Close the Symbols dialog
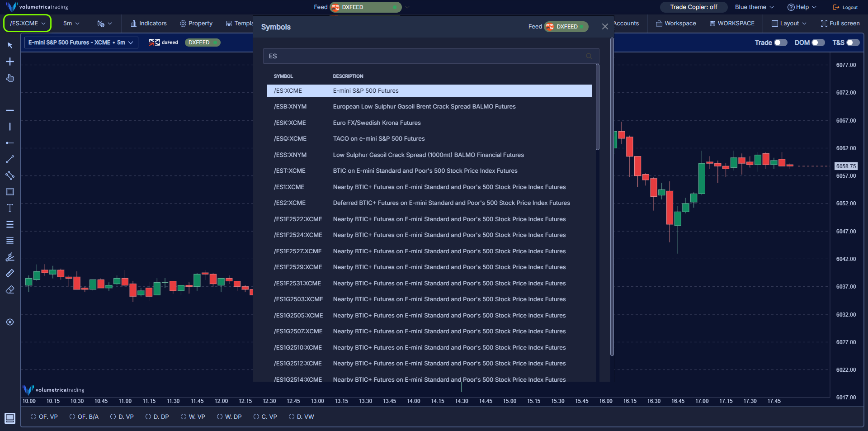868x431 pixels. [x=605, y=27]
